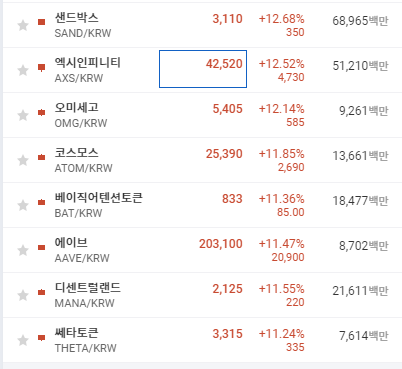This screenshot has height=369, width=402.
Task: Open the 샌드박스 SAND/KRW market
Action: (83, 25)
